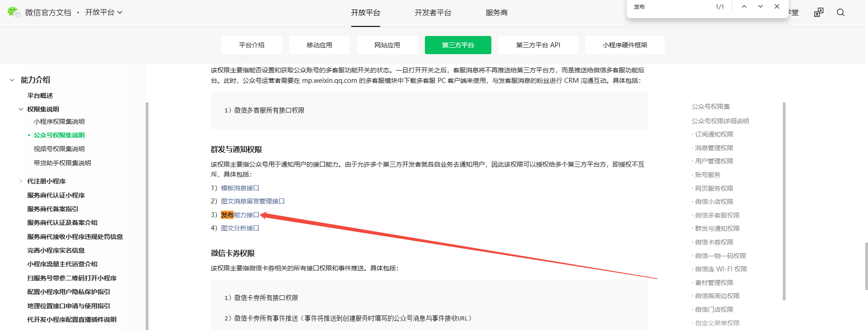Jump to 用户管理权限 in outline
This screenshot has height=330, width=868.
714,161
